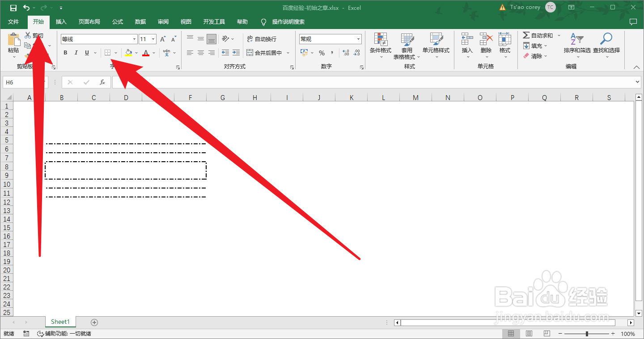Image resolution: width=644 pixels, height=339 pixels.
Task: Align text to top
Action: click(x=190, y=39)
